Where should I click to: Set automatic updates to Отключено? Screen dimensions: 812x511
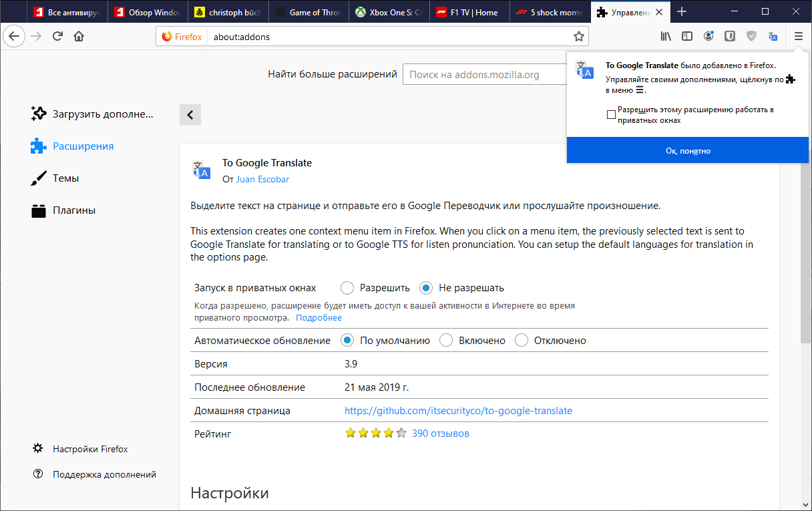pos(522,340)
